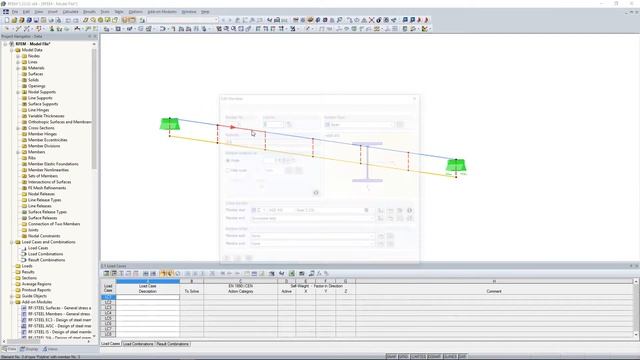Open the Help menu
The width and height of the screenshot is (640, 360).
(x=205, y=12)
